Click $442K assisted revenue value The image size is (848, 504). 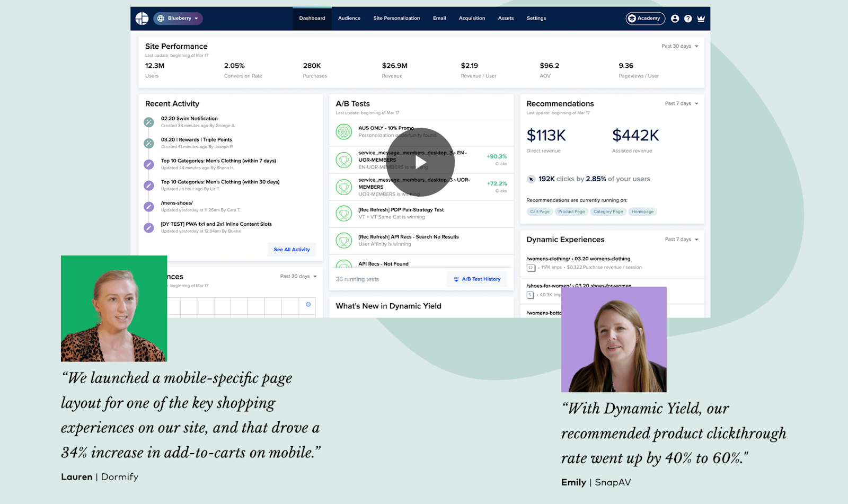pyautogui.click(x=635, y=136)
